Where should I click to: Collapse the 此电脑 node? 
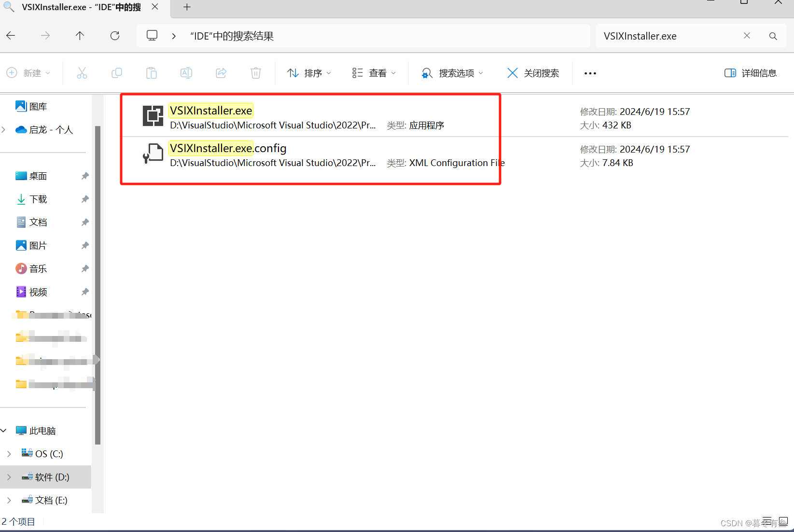coord(4,430)
